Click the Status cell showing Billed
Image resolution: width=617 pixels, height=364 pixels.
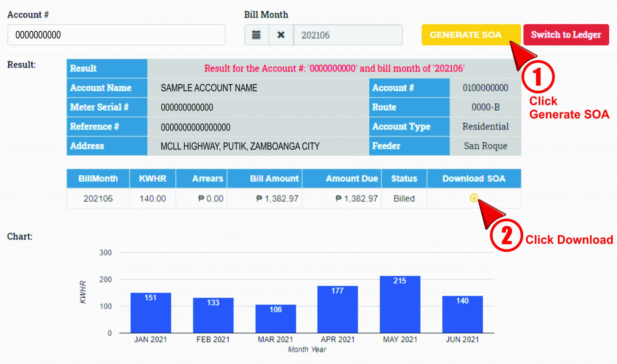pos(404,198)
